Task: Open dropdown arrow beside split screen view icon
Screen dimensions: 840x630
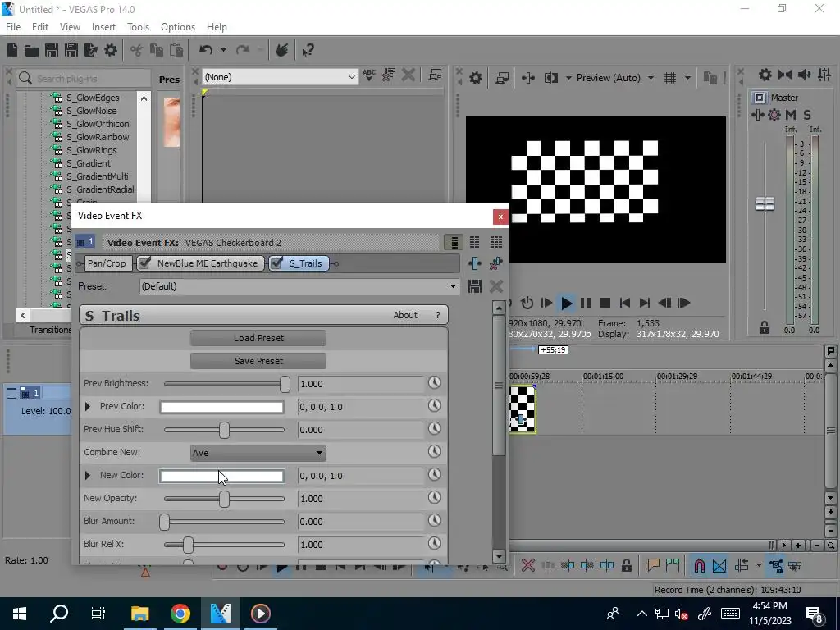Action: click(x=568, y=78)
